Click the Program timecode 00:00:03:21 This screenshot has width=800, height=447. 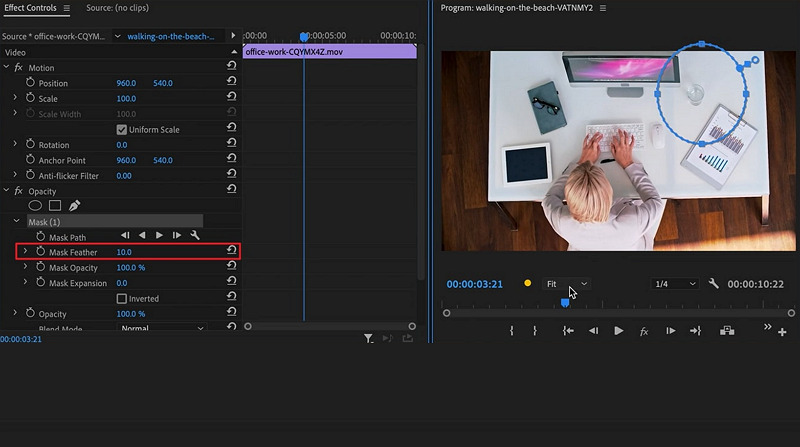coord(474,284)
